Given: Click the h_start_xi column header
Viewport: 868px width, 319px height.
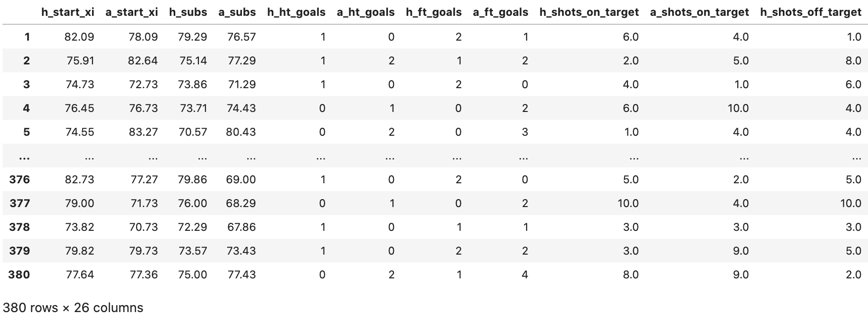Looking at the screenshot, I should pyautogui.click(x=68, y=12).
